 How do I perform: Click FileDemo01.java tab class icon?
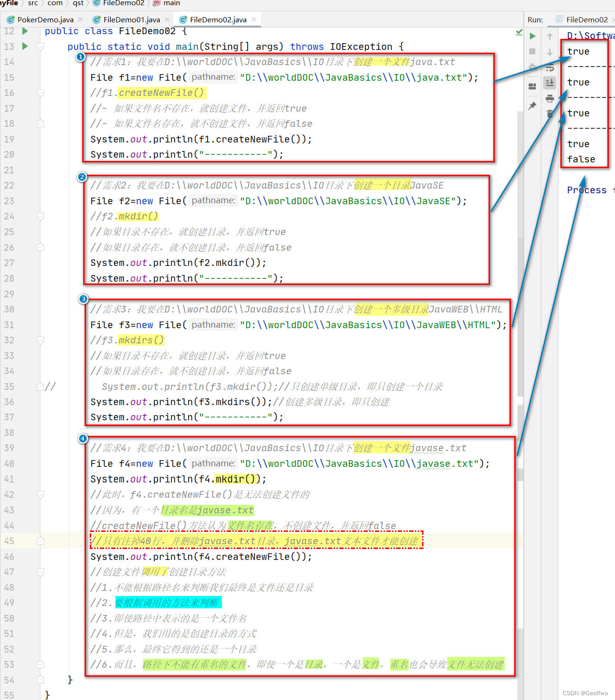[96, 19]
